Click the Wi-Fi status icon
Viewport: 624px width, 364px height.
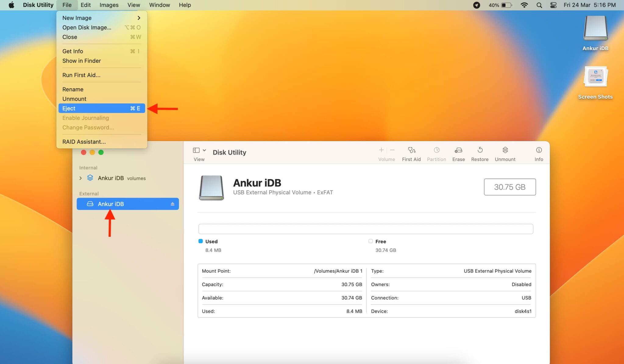[x=524, y=5]
